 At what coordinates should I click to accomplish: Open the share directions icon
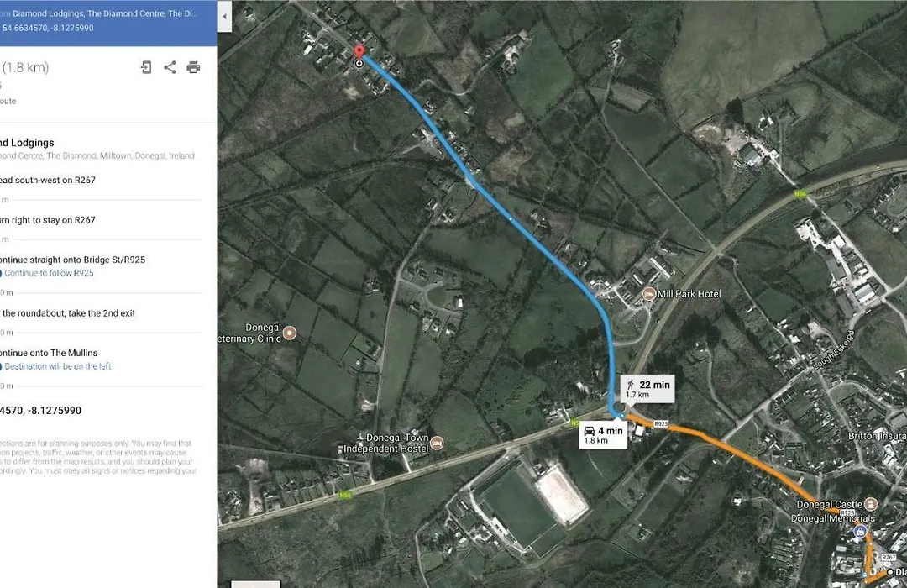click(170, 67)
